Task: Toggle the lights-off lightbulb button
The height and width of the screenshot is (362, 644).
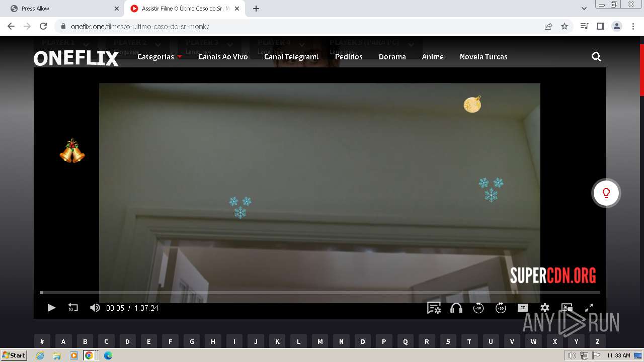Action: pyautogui.click(x=606, y=193)
